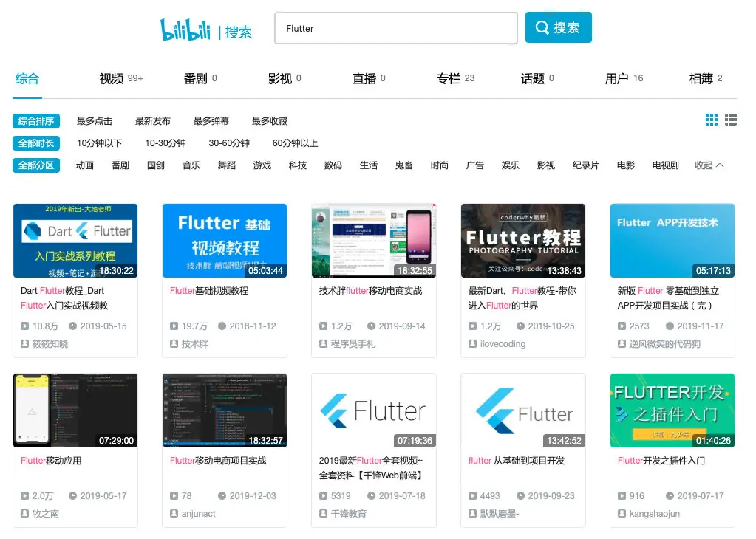Filter by 数码 category
The height and width of the screenshot is (539, 756).
[333, 165]
